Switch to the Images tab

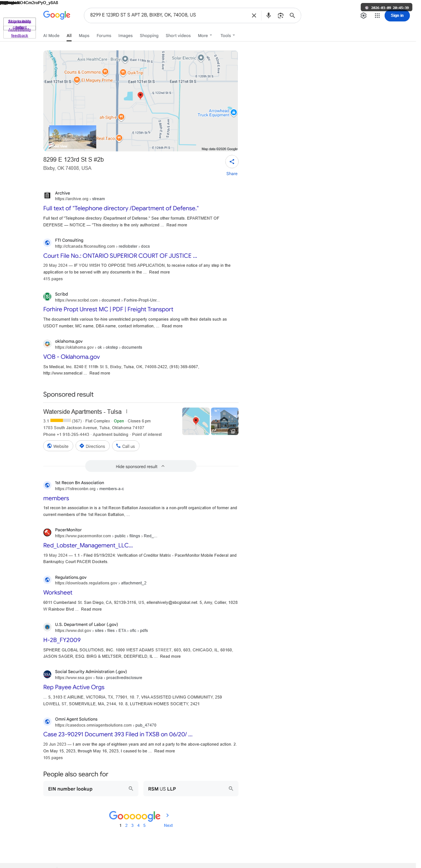click(x=125, y=36)
